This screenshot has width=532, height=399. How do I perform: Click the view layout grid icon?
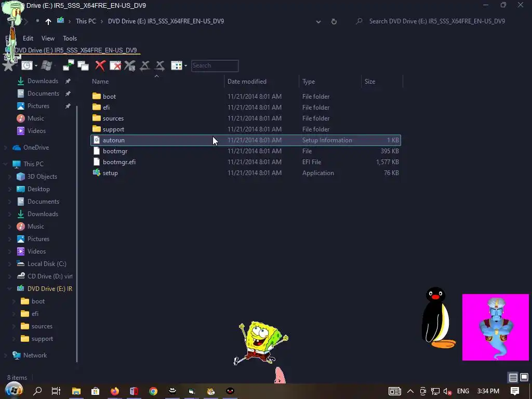[177, 65]
